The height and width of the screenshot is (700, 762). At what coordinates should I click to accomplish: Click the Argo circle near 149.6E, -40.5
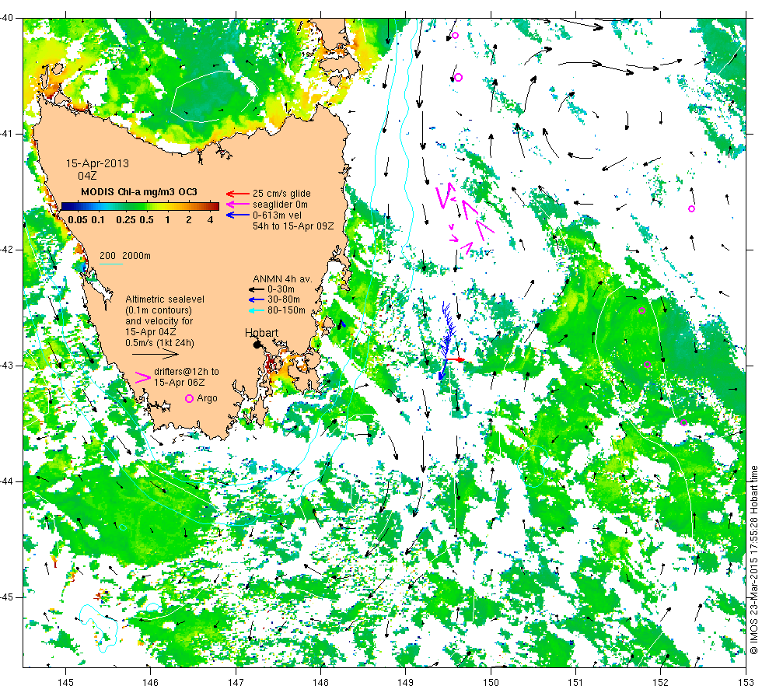point(458,77)
